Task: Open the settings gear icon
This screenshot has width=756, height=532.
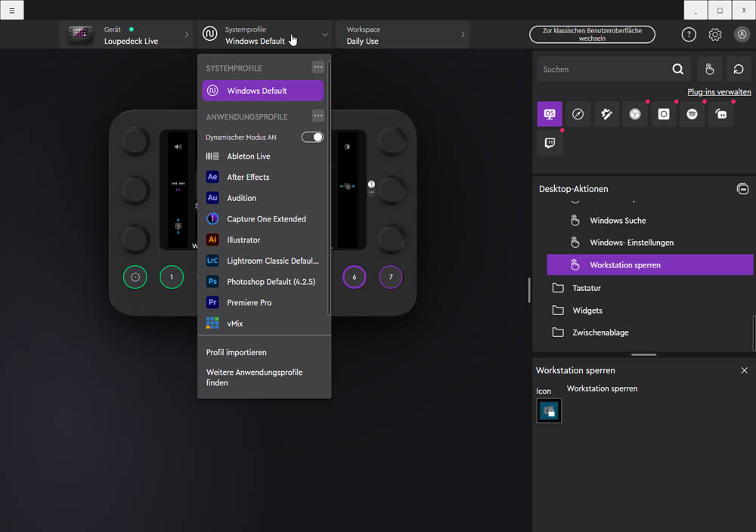Action: (715, 35)
